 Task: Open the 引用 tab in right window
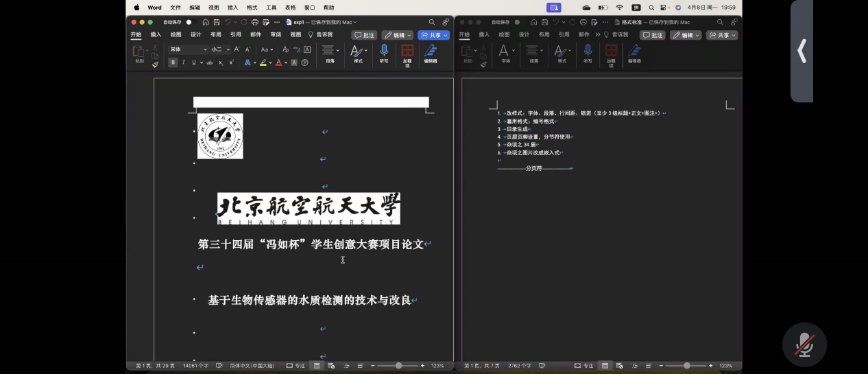(564, 34)
